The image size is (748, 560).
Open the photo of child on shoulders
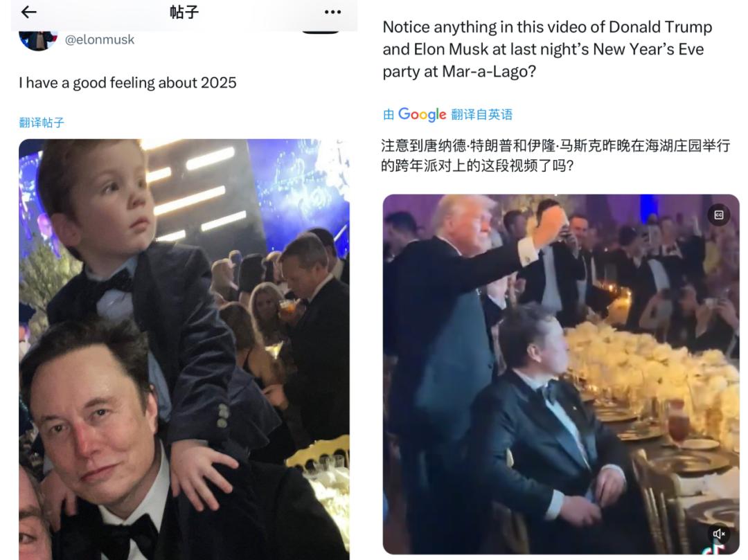(x=184, y=346)
